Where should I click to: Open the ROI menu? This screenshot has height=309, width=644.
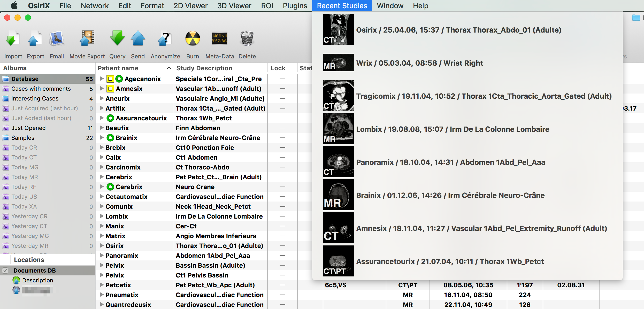pyautogui.click(x=267, y=6)
